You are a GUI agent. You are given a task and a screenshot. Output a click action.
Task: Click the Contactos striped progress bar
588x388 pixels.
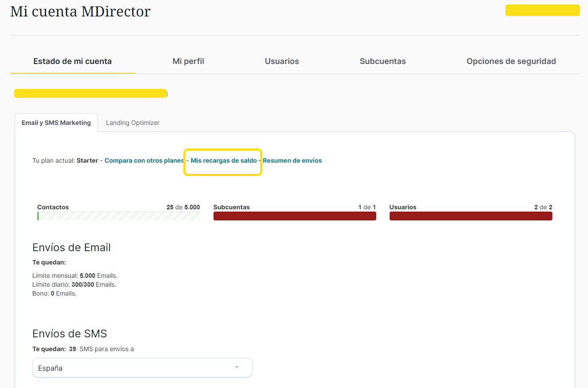coord(119,216)
